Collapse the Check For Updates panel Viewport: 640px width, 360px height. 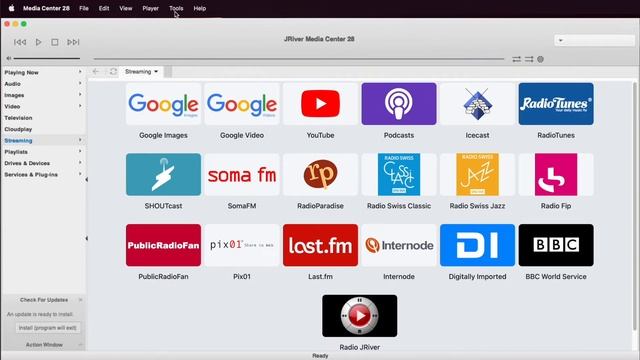(80, 300)
